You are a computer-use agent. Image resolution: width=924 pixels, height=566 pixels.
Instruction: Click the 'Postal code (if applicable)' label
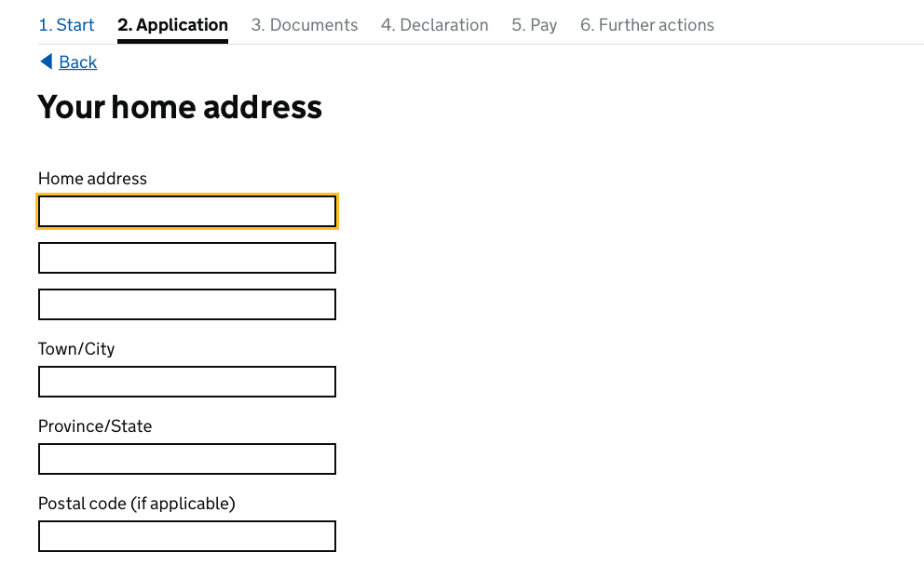click(137, 504)
